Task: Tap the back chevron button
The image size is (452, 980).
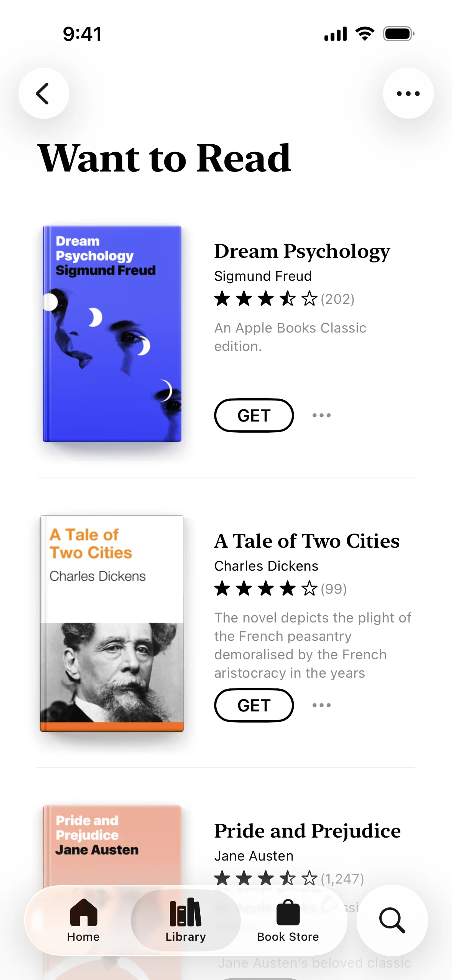Action: pos(43,93)
